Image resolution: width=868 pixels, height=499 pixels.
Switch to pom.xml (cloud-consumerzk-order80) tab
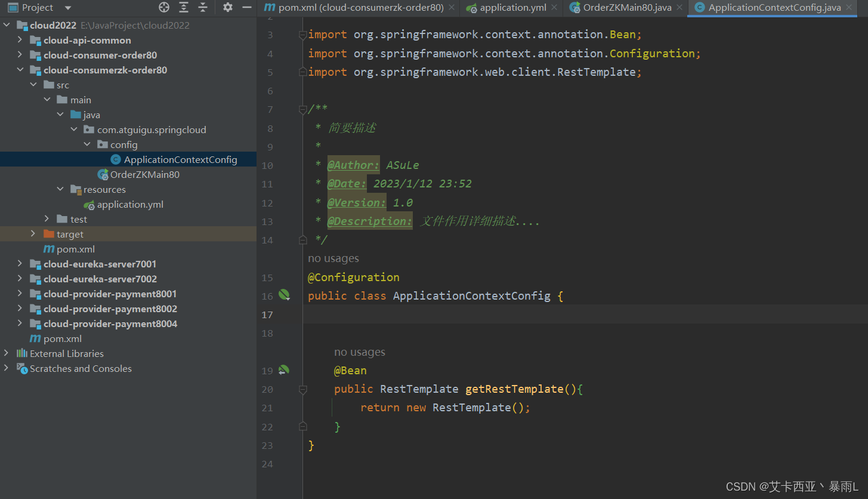(x=361, y=8)
